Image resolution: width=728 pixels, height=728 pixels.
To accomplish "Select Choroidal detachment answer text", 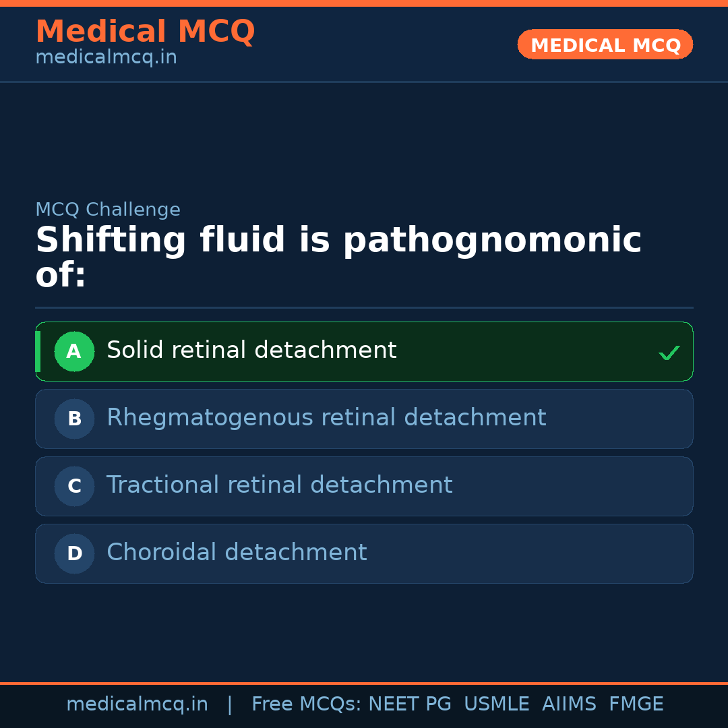I will pos(237,553).
